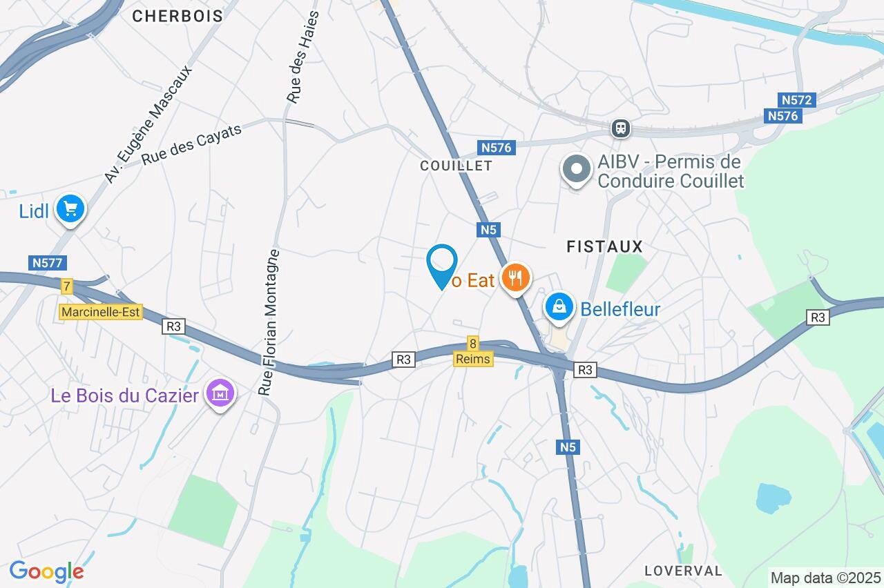Image resolution: width=884 pixels, height=588 pixels.
Task: Click the train station icon
Action: 620,128
